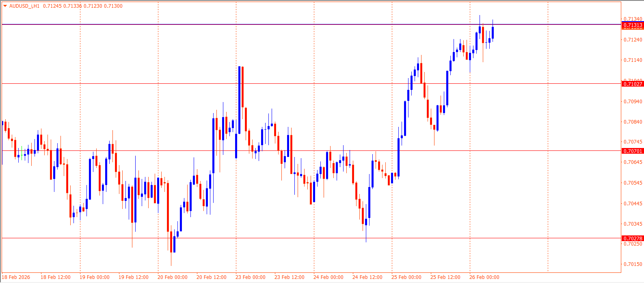Screen dimensions: 644x283
Task: Select the red 0.70278 price level label
Action: pos(633,238)
